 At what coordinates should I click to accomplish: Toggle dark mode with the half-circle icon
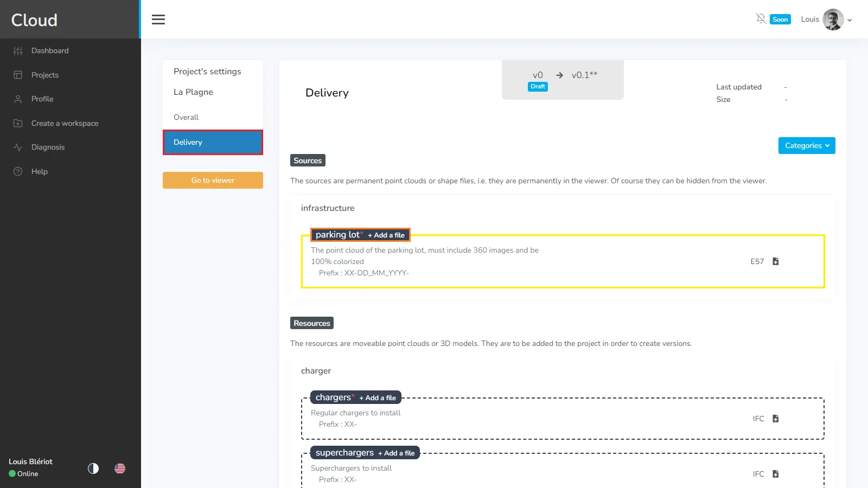point(93,468)
